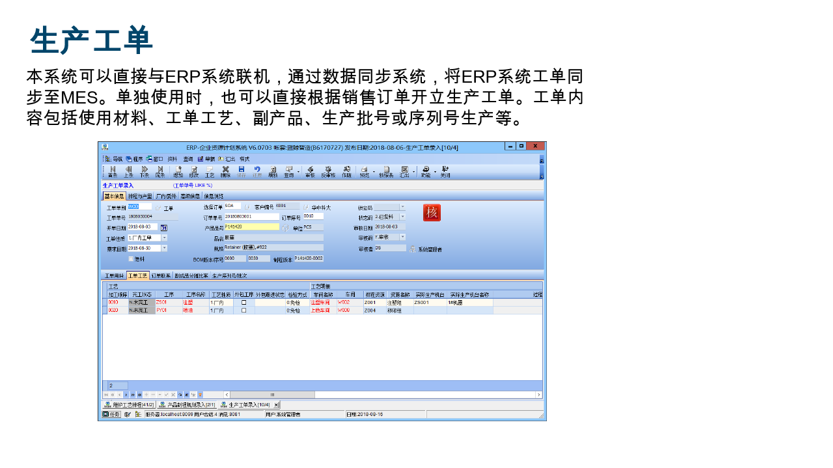Click the 下条 (next record) toolbar icon
The image size is (833, 468).
[x=144, y=171]
